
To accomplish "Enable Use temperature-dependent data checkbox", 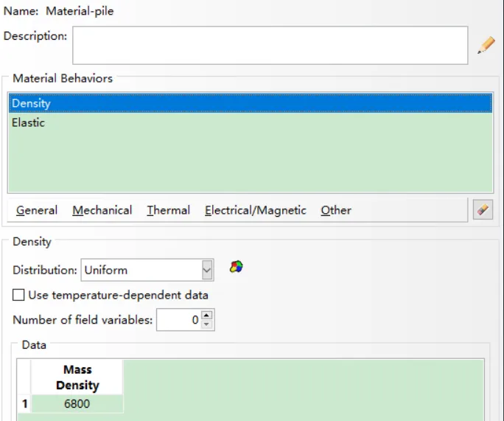I will (x=18, y=295).
